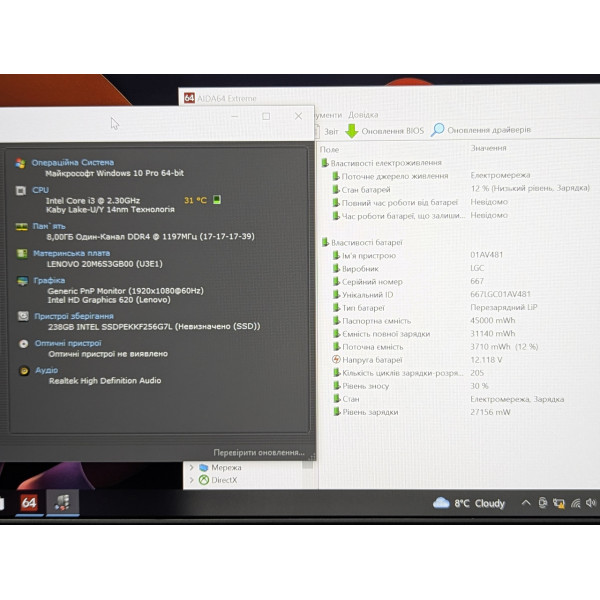The width and height of the screenshot is (600, 600).
Task: Open the Speccy taskbar icon
Action: (x=62, y=502)
